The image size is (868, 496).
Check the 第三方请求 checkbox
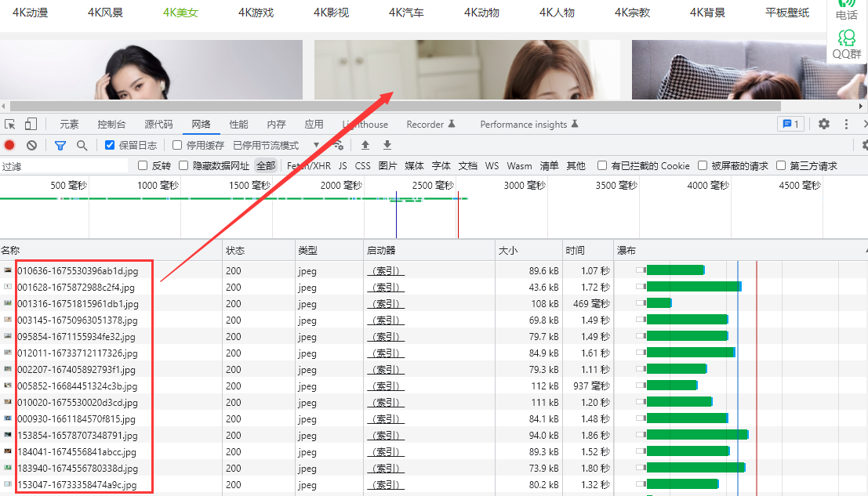point(781,165)
